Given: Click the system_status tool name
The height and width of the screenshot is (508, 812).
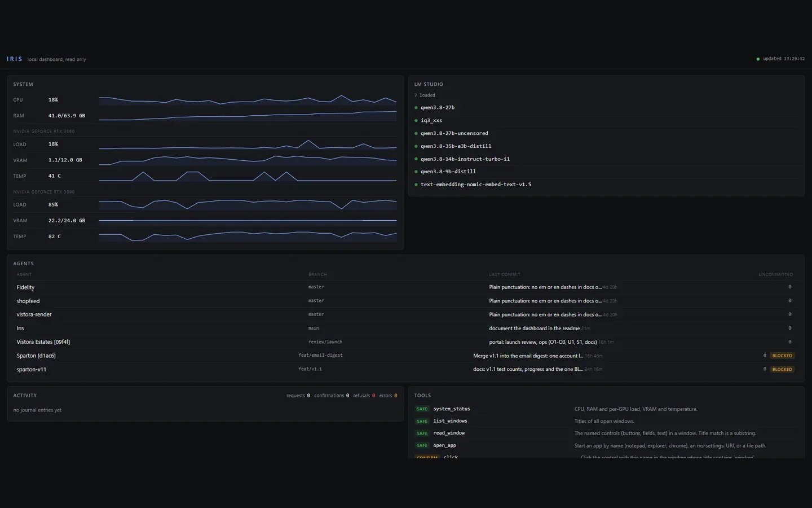Looking at the screenshot, I should click(451, 409).
